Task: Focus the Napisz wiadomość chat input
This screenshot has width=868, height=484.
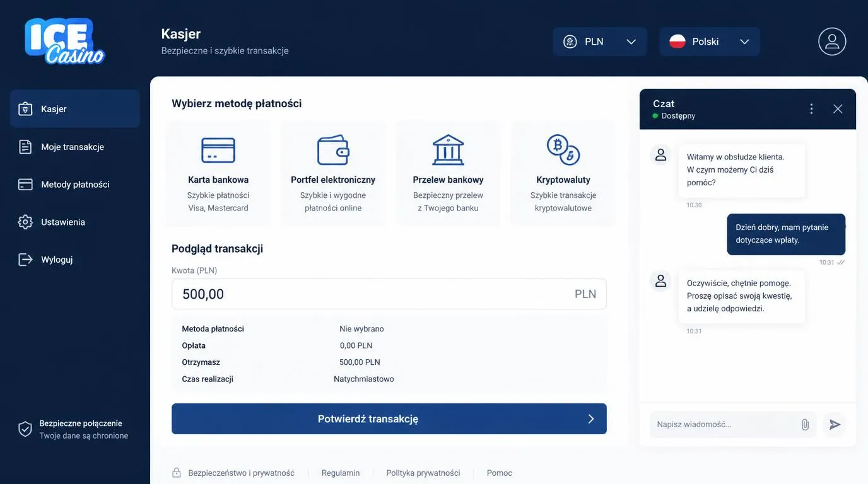Action: click(723, 425)
